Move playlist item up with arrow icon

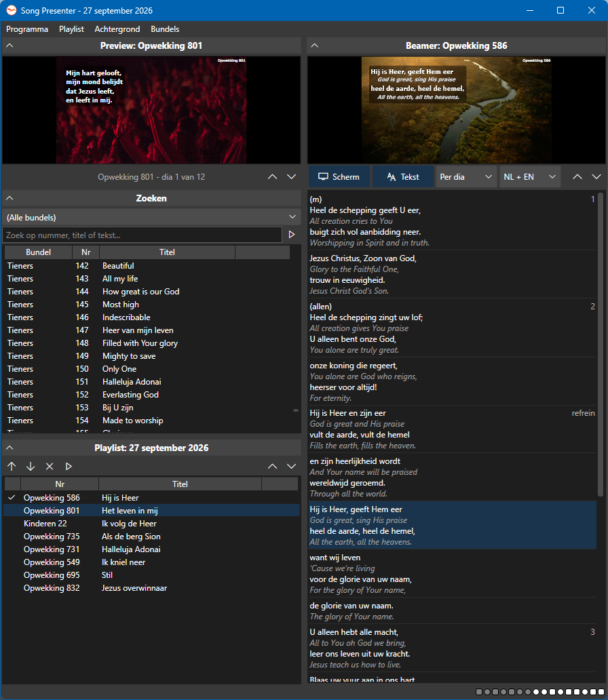point(12,466)
